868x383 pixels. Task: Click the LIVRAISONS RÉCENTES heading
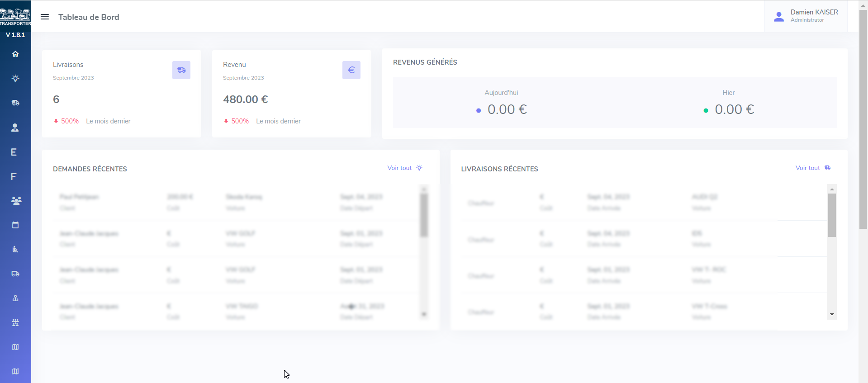(500, 169)
